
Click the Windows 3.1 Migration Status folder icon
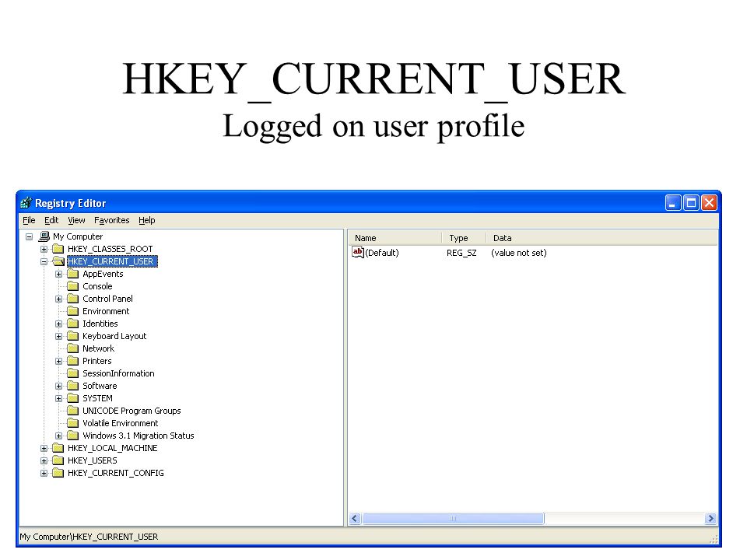73,436
